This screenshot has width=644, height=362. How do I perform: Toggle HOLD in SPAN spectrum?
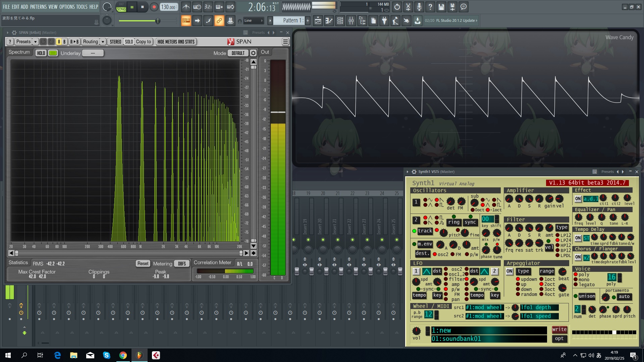point(41,53)
